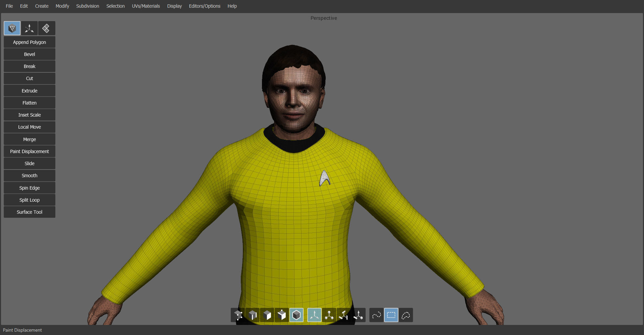Click the silver insignia badge on the shirt
This screenshot has width=644, height=335.
click(x=324, y=179)
